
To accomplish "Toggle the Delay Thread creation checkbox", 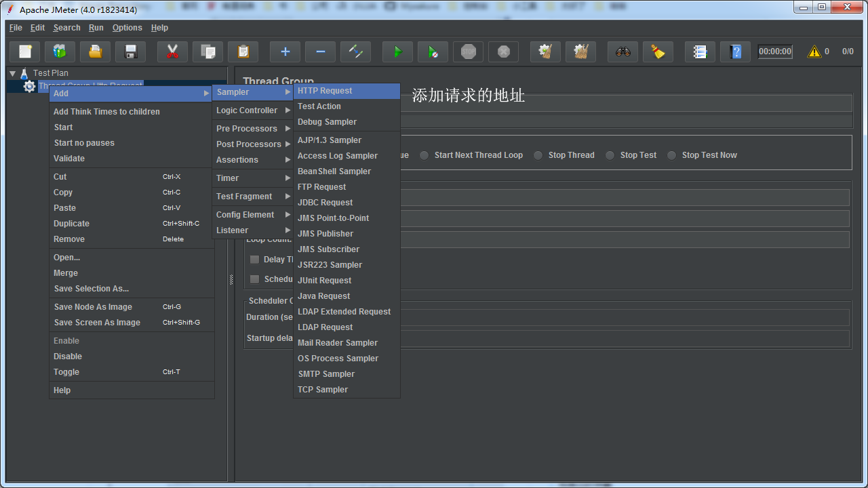I will pyautogui.click(x=255, y=260).
